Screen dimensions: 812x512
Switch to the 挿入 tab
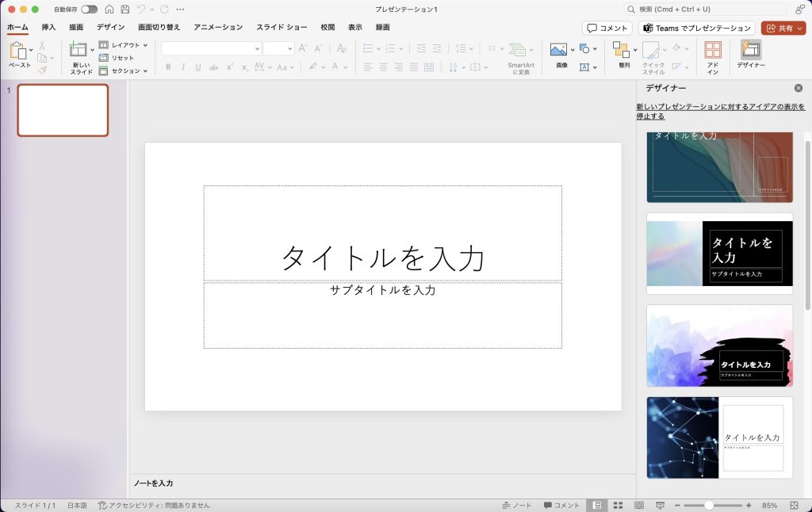point(49,27)
